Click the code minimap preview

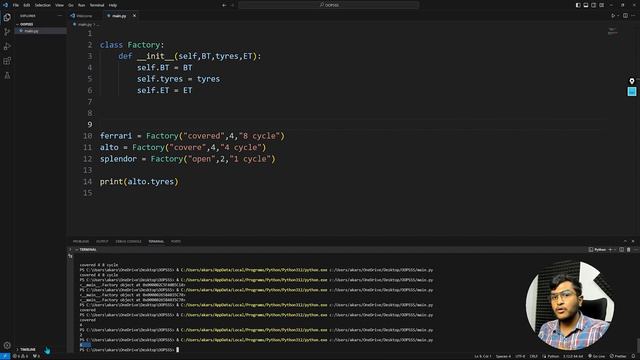coord(612,31)
